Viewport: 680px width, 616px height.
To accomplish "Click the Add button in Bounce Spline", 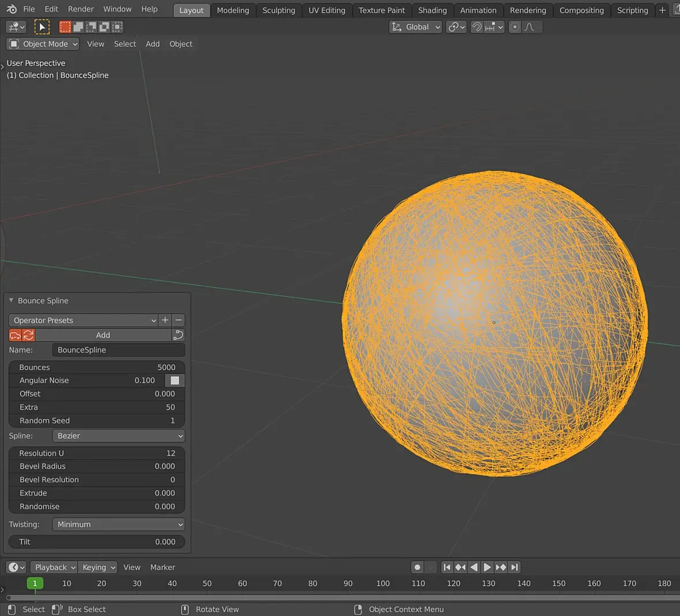I will pos(103,335).
